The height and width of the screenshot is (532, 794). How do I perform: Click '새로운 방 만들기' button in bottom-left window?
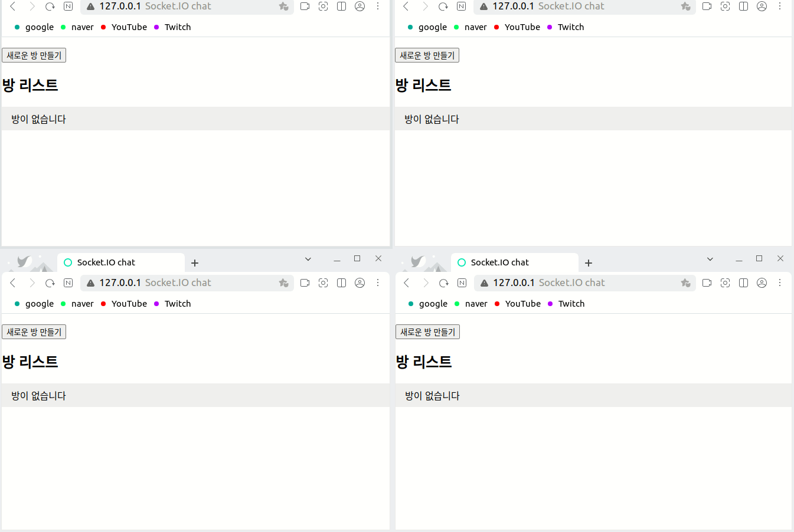coord(34,332)
